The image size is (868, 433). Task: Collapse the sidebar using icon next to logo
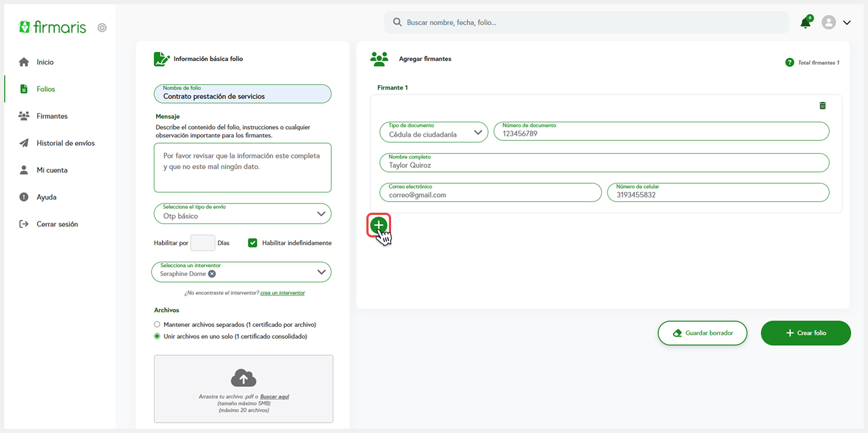pyautogui.click(x=102, y=28)
